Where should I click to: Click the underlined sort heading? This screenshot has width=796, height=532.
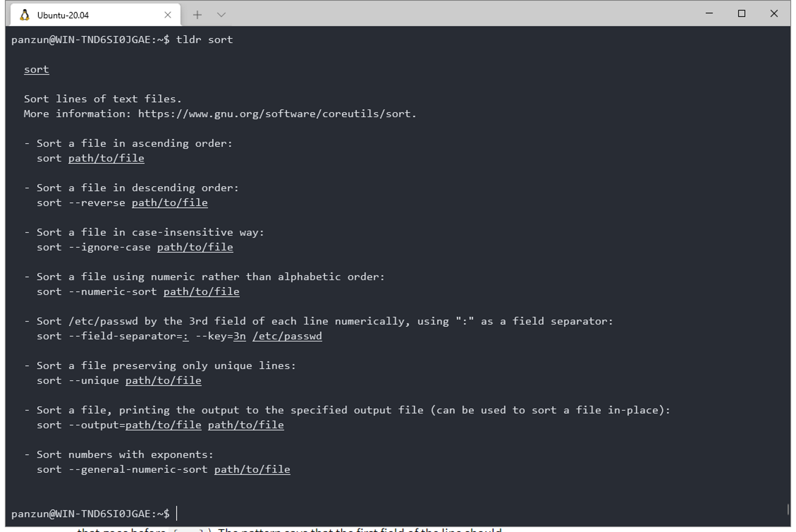(36, 69)
